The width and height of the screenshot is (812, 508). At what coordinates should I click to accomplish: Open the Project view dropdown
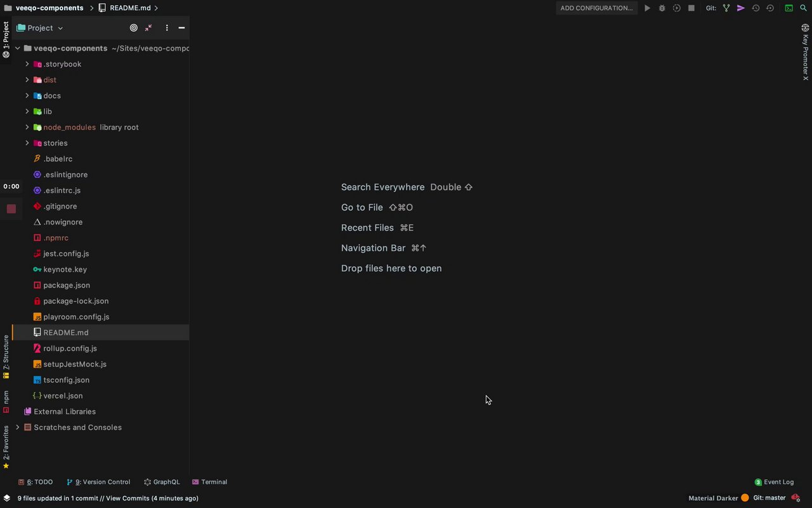pyautogui.click(x=40, y=28)
